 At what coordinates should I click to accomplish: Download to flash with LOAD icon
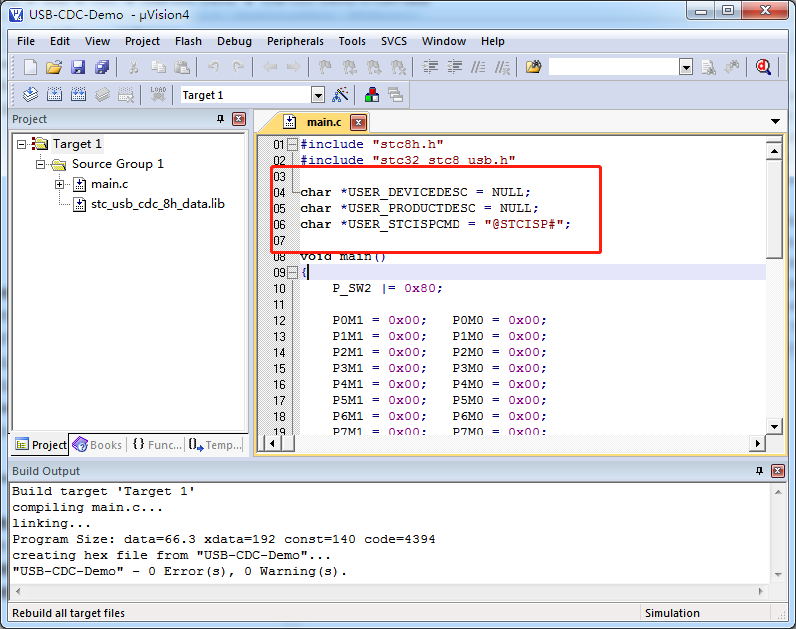click(x=158, y=94)
